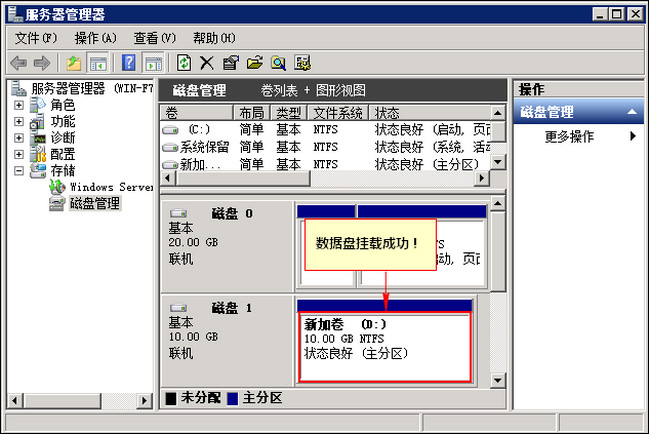The height and width of the screenshot is (434, 649).
Task: Click the rightmost settings toolbar icon
Action: 301,63
